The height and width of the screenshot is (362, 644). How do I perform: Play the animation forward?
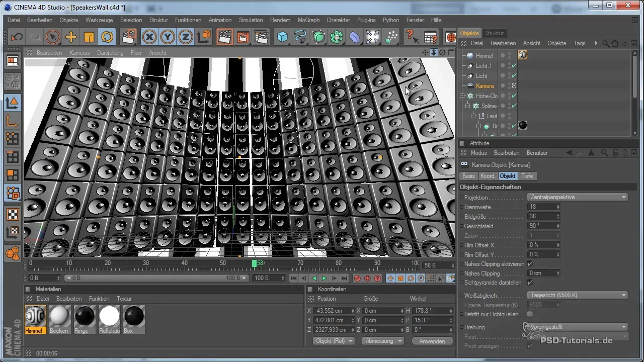point(325,278)
